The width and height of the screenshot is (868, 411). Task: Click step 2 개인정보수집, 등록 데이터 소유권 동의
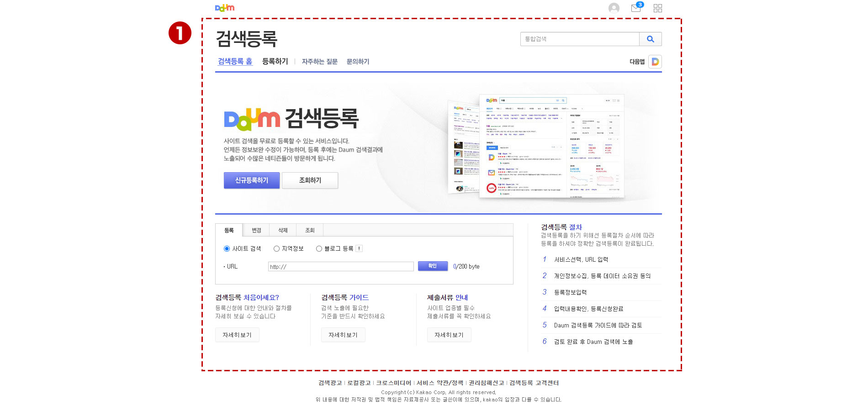coord(601,276)
